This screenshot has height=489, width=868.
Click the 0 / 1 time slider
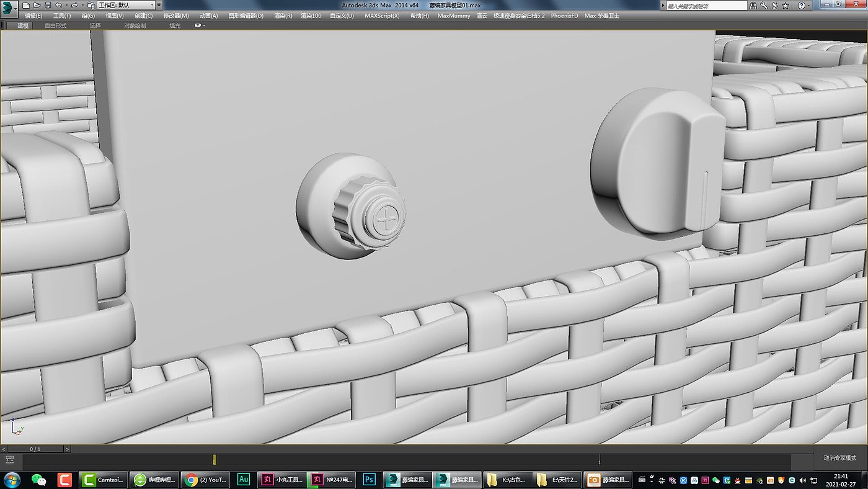[x=35, y=449]
